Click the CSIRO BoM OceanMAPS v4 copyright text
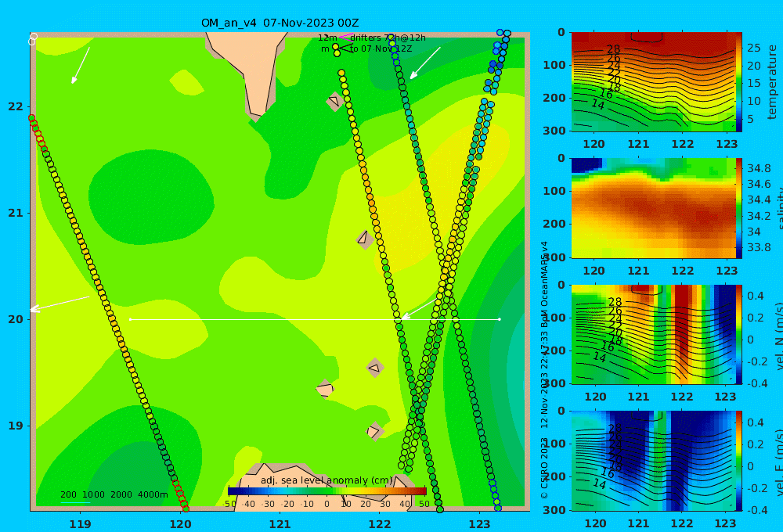Image resolution: width=783 pixels, height=532 pixels. (x=545, y=370)
